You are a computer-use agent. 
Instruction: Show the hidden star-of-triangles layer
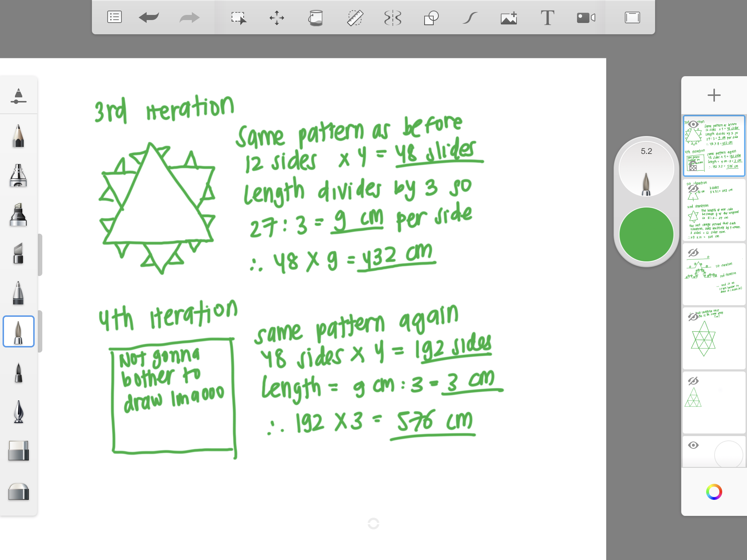[693, 316]
